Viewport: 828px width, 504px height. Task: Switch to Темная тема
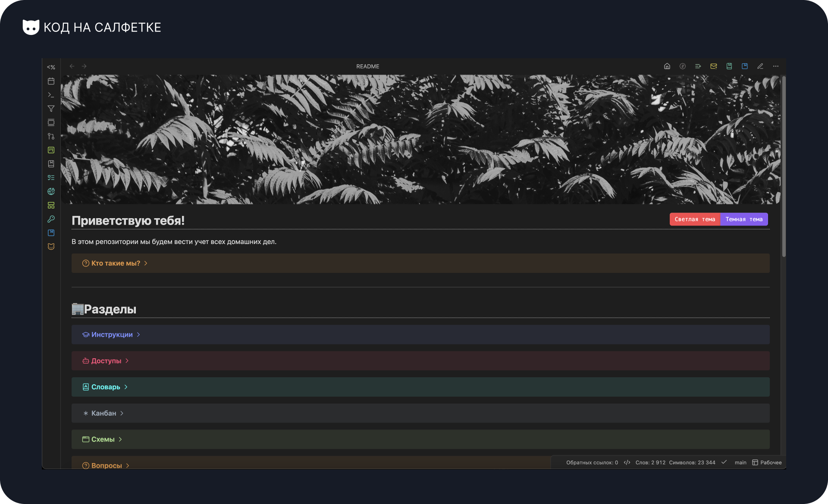(743, 219)
